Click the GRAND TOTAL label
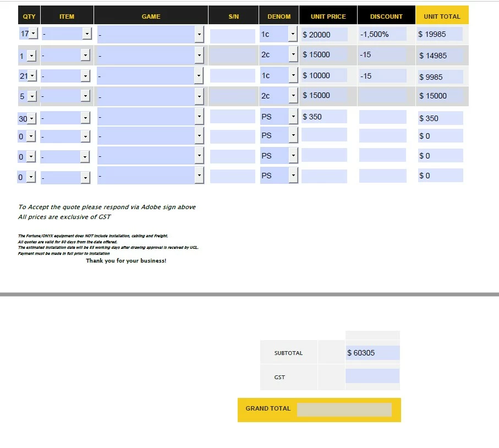 click(x=268, y=408)
